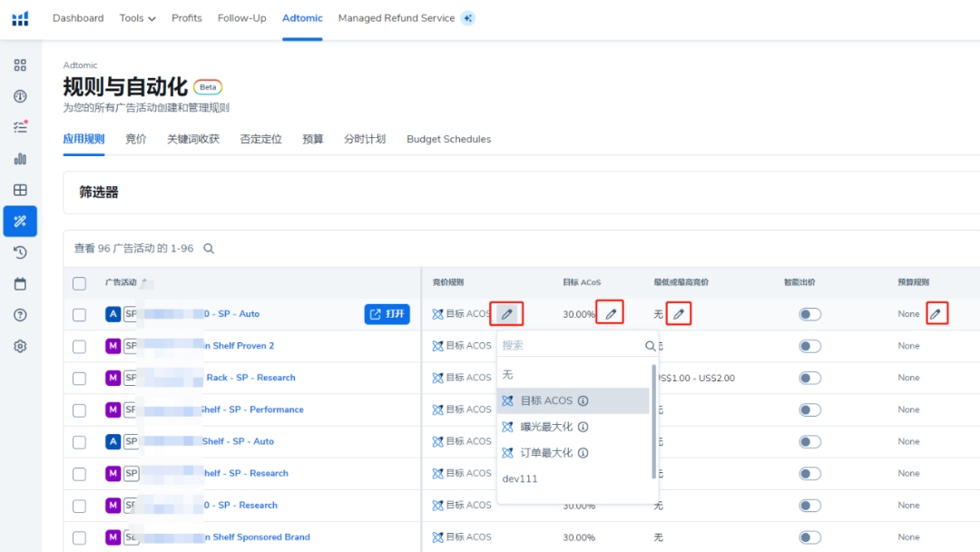Image resolution: width=980 pixels, height=552 pixels.
Task: Choose dev111 option in dropdown list
Action: pos(573,478)
